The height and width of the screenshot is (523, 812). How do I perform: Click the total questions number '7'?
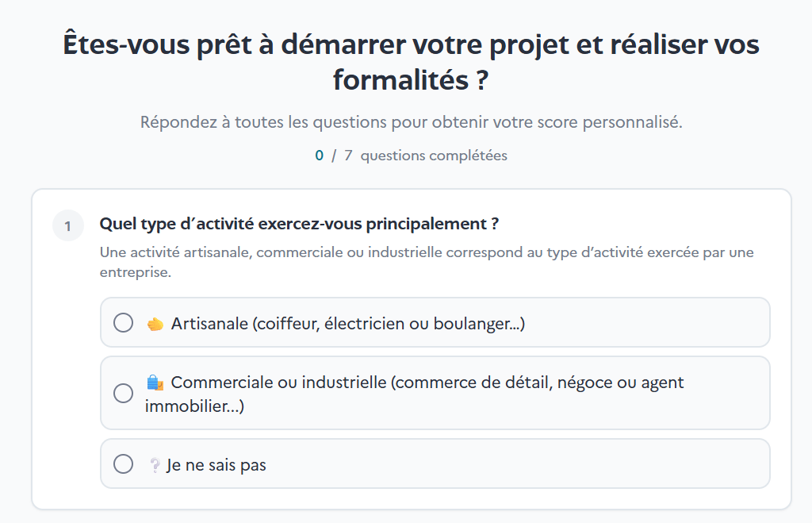(348, 156)
